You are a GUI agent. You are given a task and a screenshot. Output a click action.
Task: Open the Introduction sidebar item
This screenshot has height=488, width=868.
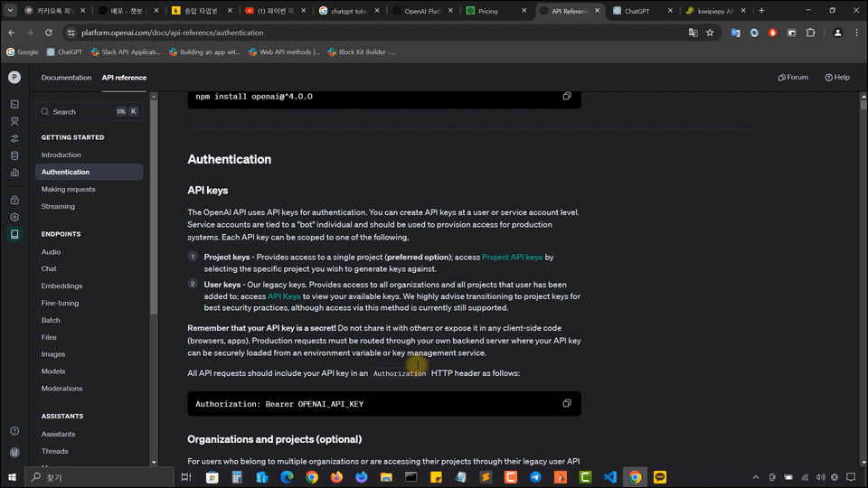coord(61,155)
